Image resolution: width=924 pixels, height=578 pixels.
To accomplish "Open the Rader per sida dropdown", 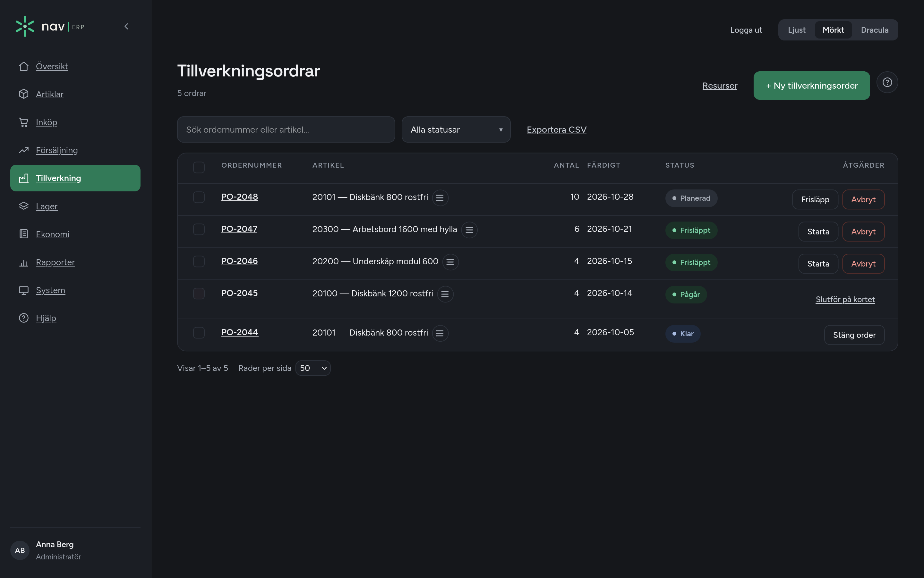I will pyautogui.click(x=313, y=368).
